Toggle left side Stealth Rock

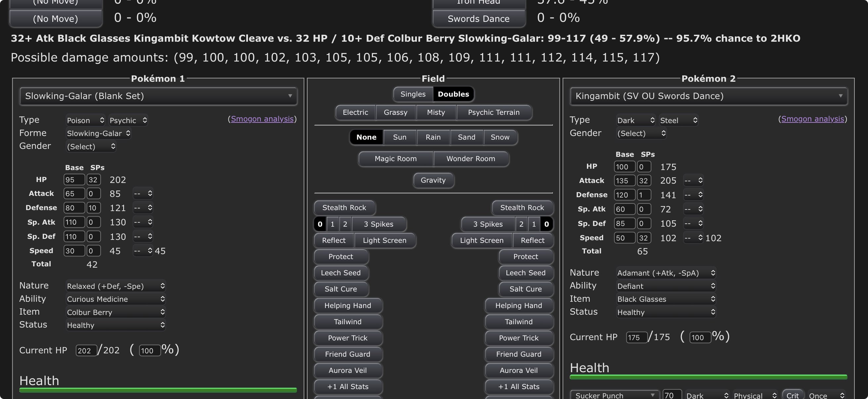click(344, 208)
